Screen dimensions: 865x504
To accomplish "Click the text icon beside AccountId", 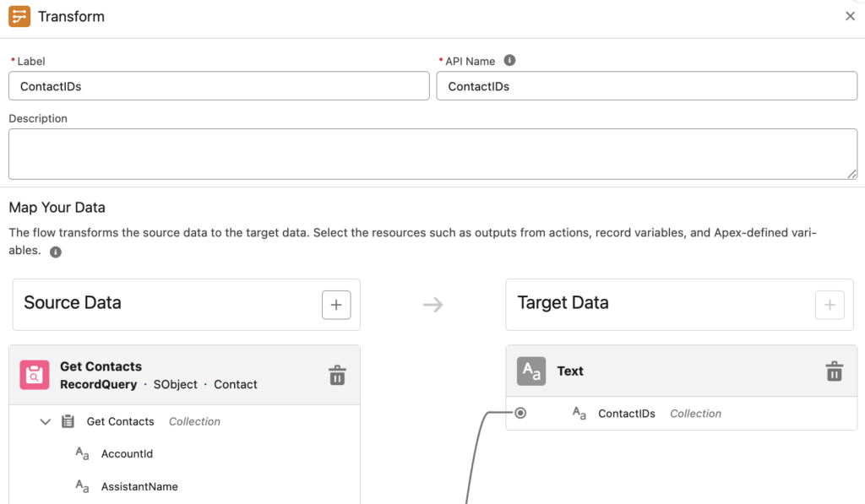I will 82,454.
